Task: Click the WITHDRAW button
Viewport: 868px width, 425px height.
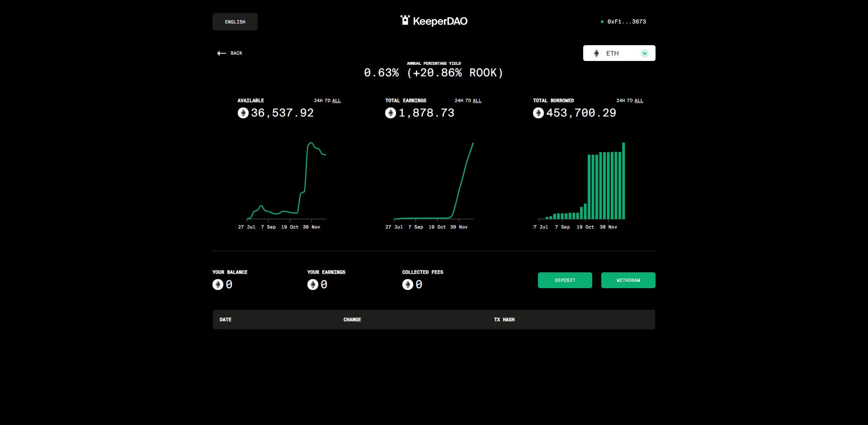Action: tap(628, 280)
